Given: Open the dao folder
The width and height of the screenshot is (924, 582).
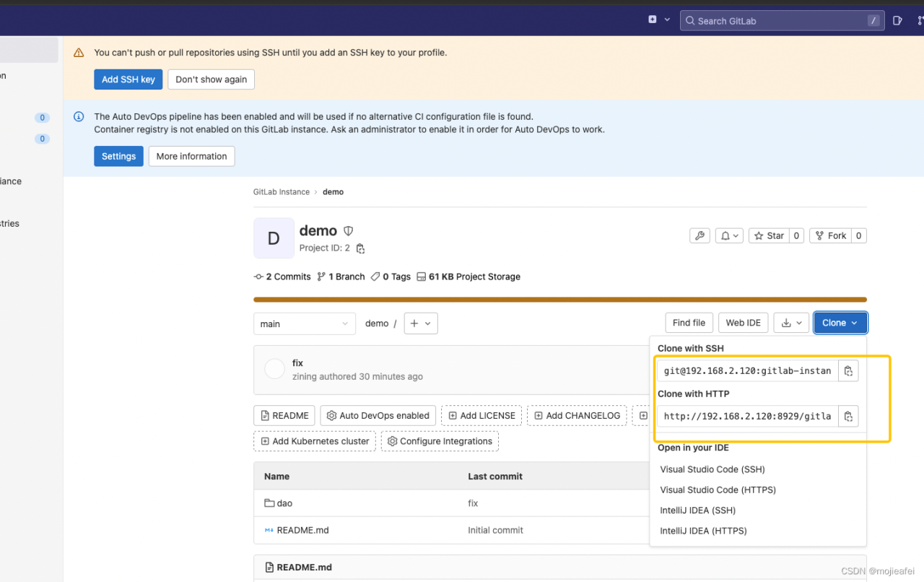Looking at the screenshot, I should pyautogui.click(x=284, y=503).
